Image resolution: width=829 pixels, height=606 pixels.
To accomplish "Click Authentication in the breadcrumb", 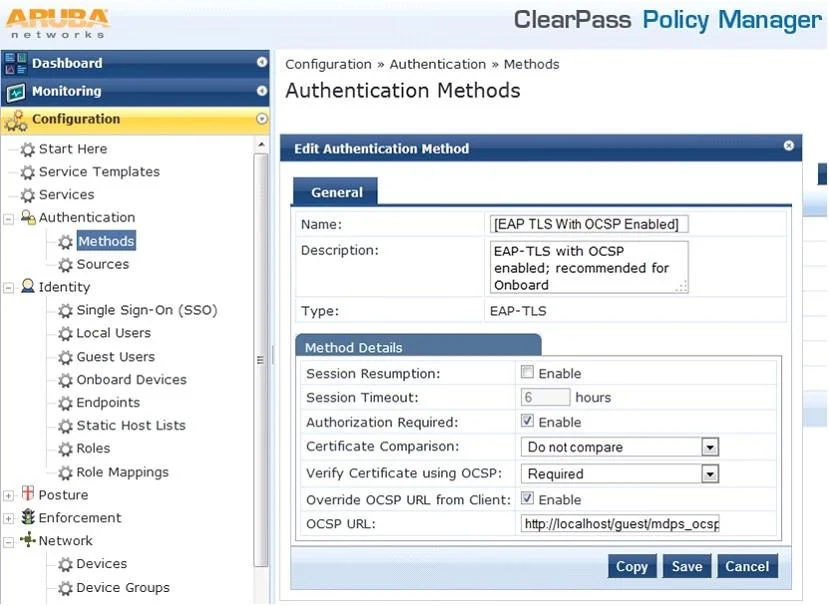I will pyautogui.click(x=438, y=65).
